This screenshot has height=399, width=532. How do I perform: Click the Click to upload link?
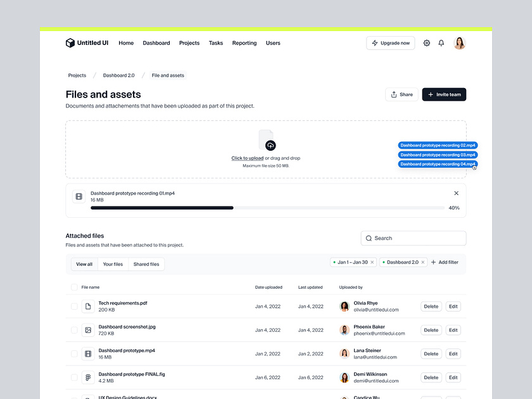[247, 158]
